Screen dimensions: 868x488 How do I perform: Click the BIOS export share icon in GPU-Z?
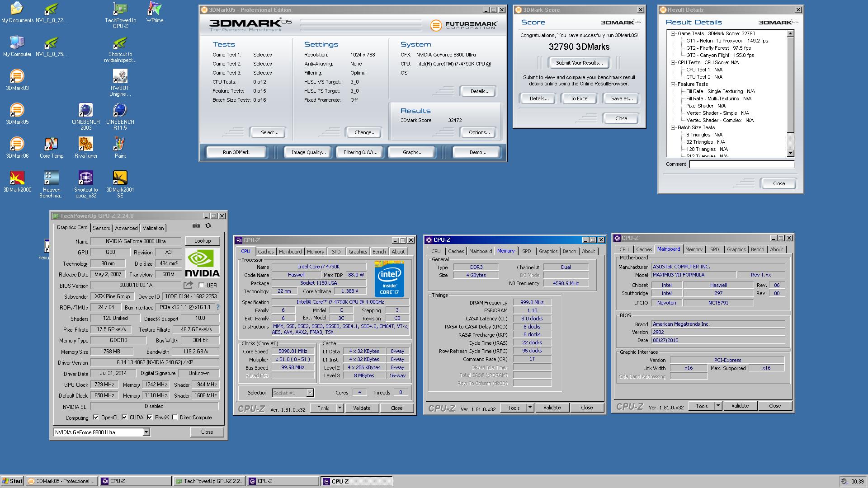click(x=188, y=285)
